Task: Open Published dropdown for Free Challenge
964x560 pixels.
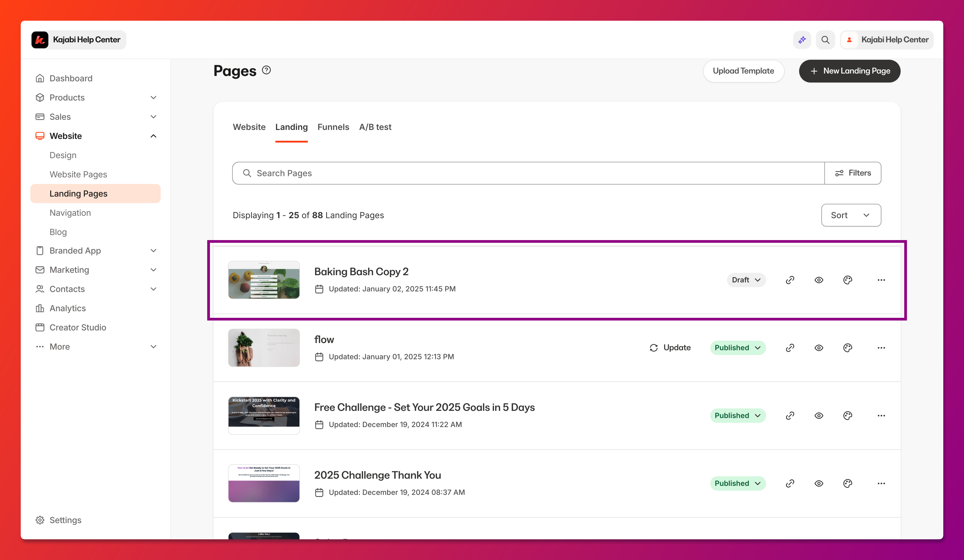Action: [738, 416]
